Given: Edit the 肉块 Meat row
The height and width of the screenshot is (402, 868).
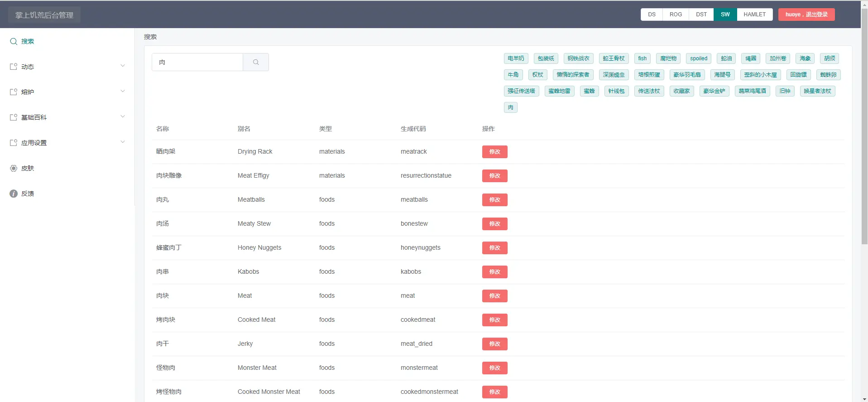Looking at the screenshot, I should pos(494,296).
